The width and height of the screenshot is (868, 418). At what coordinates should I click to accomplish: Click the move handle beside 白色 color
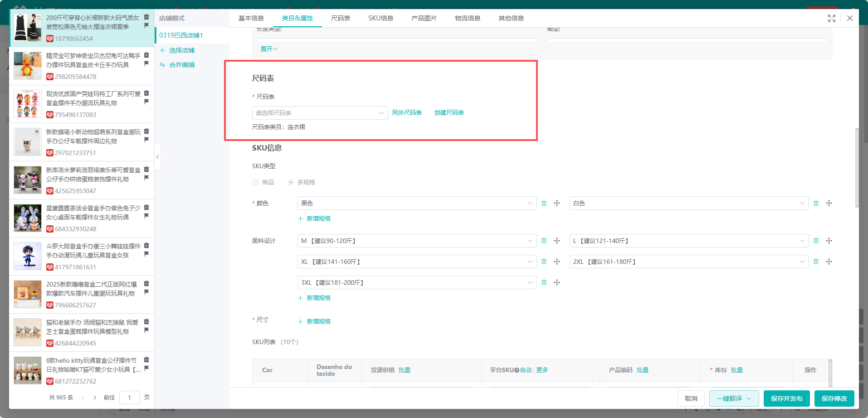point(829,204)
